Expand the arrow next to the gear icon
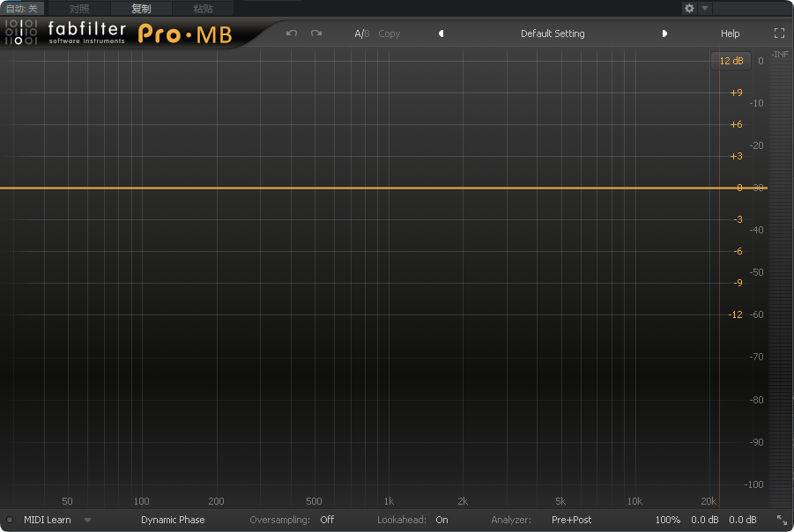The image size is (794, 532). click(x=705, y=8)
